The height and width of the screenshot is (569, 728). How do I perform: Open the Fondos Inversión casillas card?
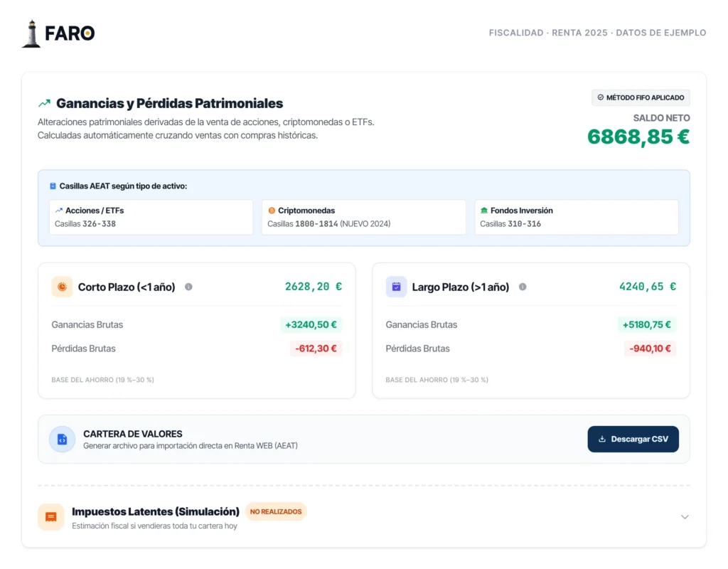click(x=576, y=217)
